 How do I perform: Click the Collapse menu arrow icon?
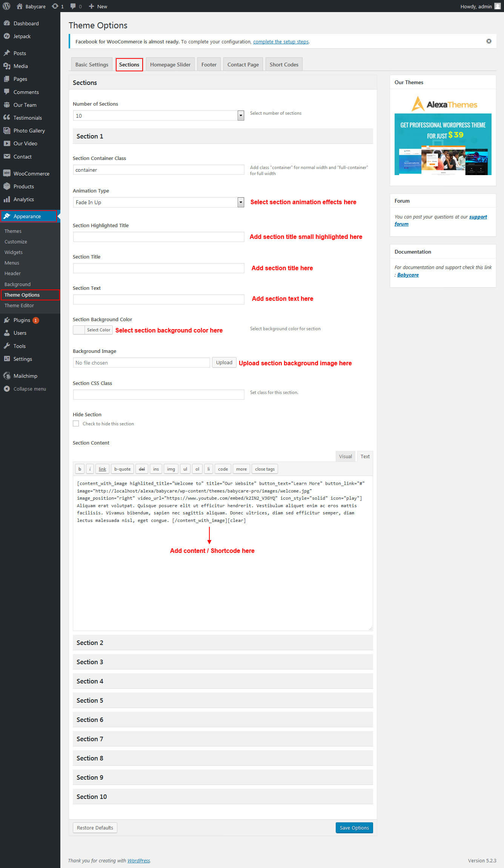7,389
